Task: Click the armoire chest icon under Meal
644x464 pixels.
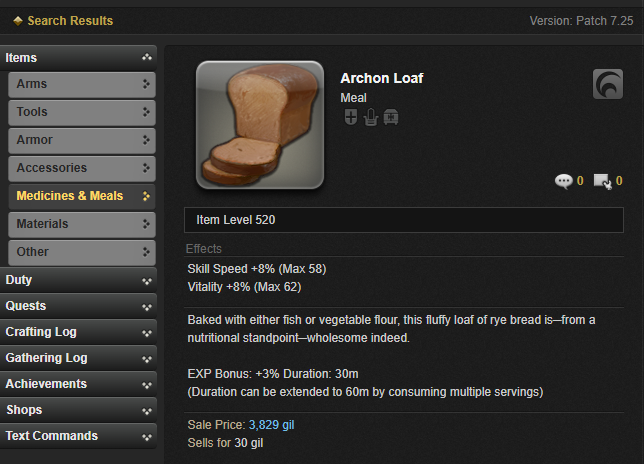Action: pos(390,118)
